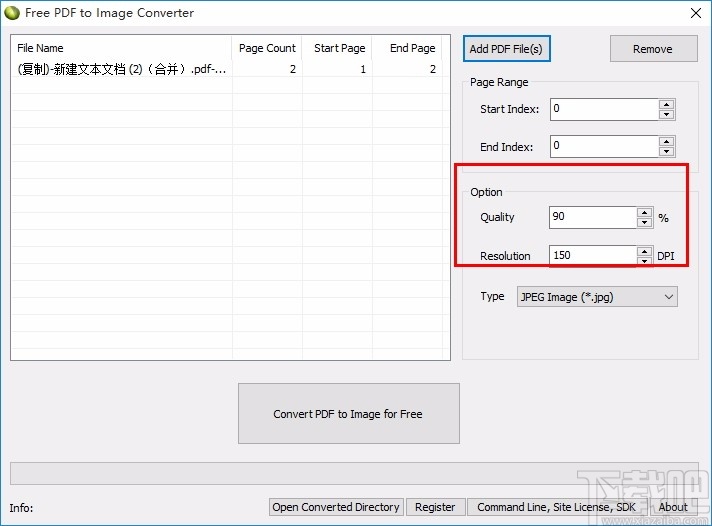Click the File Name column header

pos(122,48)
